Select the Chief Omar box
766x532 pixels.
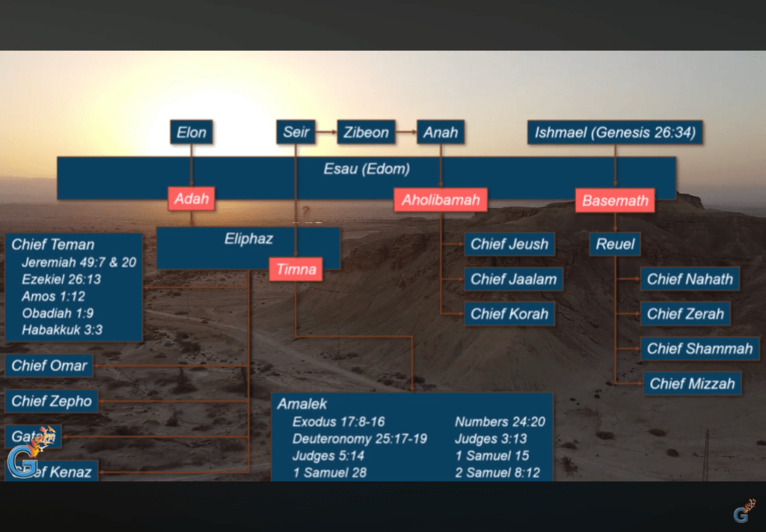[49, 366]
